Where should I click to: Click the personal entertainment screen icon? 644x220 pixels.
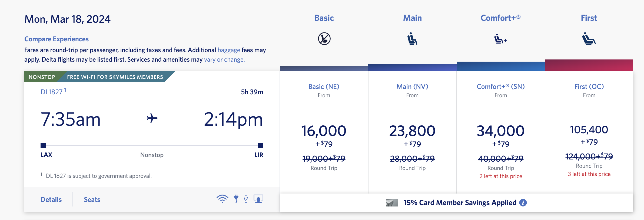tap(258, 199)
